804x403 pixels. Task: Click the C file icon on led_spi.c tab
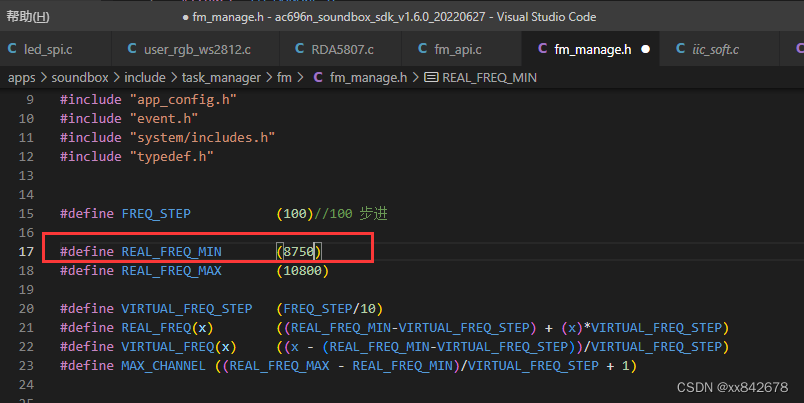(x=13, y=48)
